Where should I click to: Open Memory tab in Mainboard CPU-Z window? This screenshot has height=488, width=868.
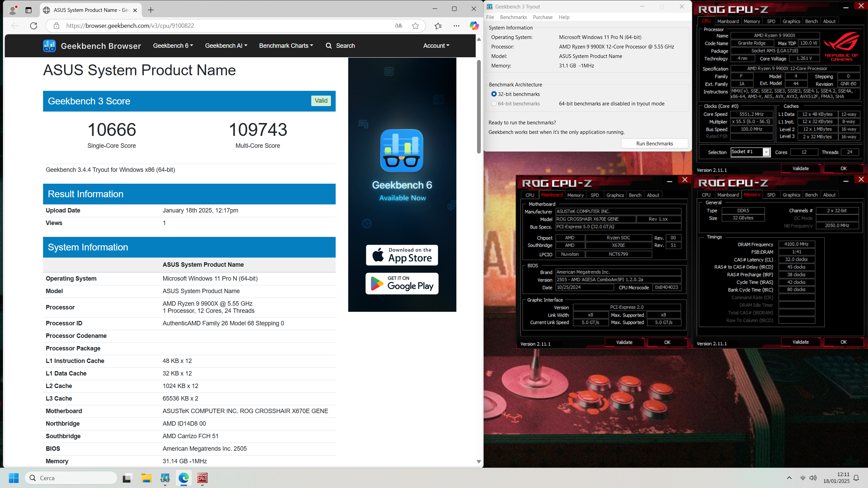point(575,195)
